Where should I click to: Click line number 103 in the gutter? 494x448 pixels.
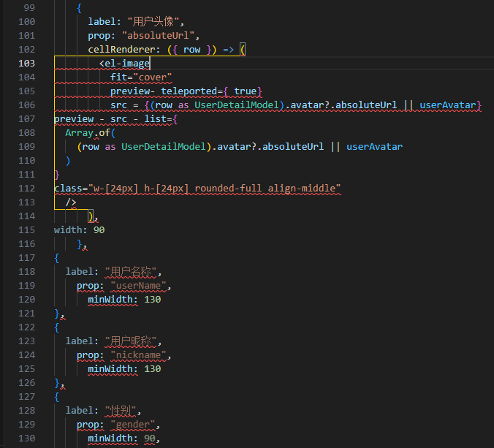point(26,64)
